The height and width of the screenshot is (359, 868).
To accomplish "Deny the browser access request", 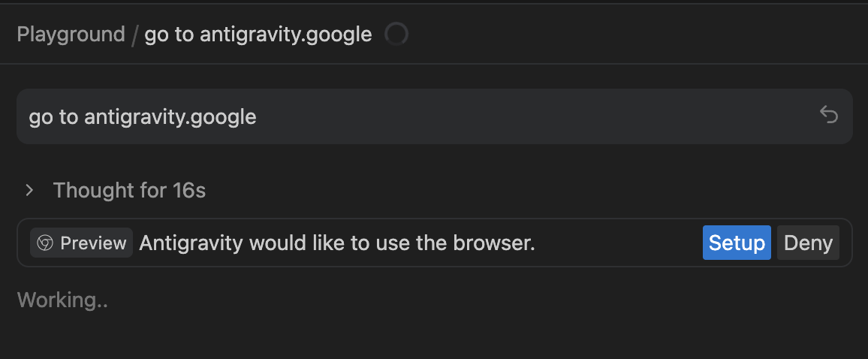I will click(x=808, y=243).
